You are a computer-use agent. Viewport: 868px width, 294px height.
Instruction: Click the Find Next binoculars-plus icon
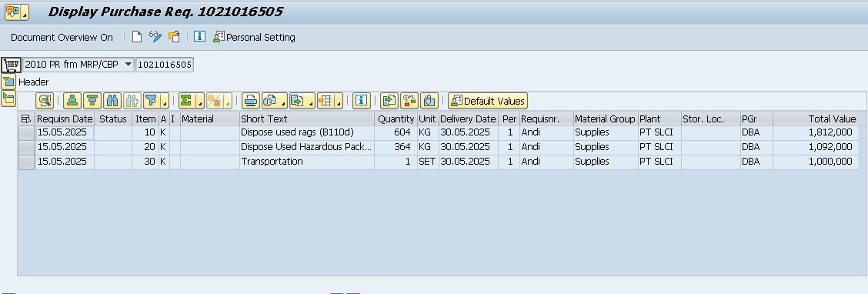pyautogui.click(x=132, y=101)
